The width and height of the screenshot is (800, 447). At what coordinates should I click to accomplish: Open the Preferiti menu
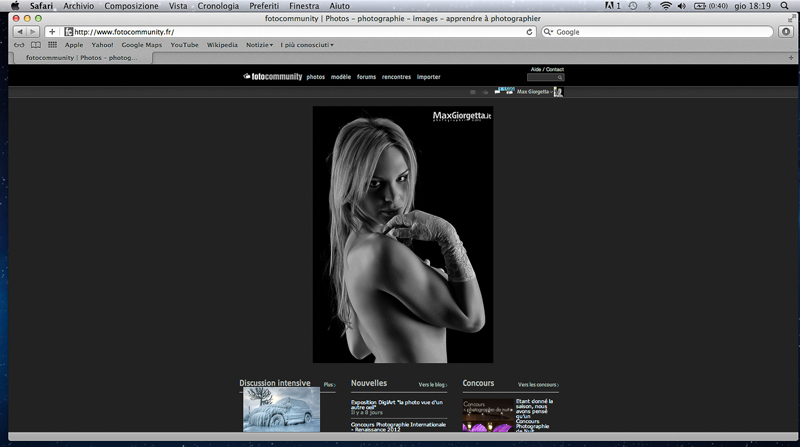click(264, 6)
